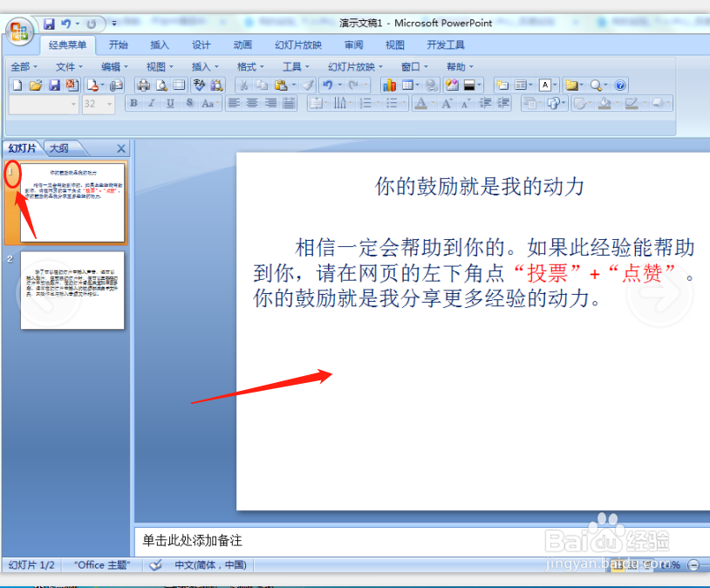Open the 帮助 menu

coord(460,67)
